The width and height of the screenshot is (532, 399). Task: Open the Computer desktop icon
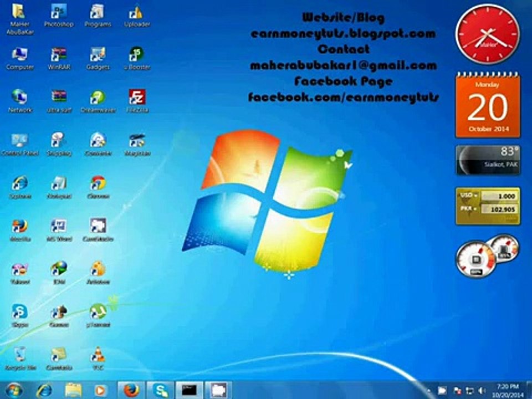pyautogui.click(x=20, y=59)
